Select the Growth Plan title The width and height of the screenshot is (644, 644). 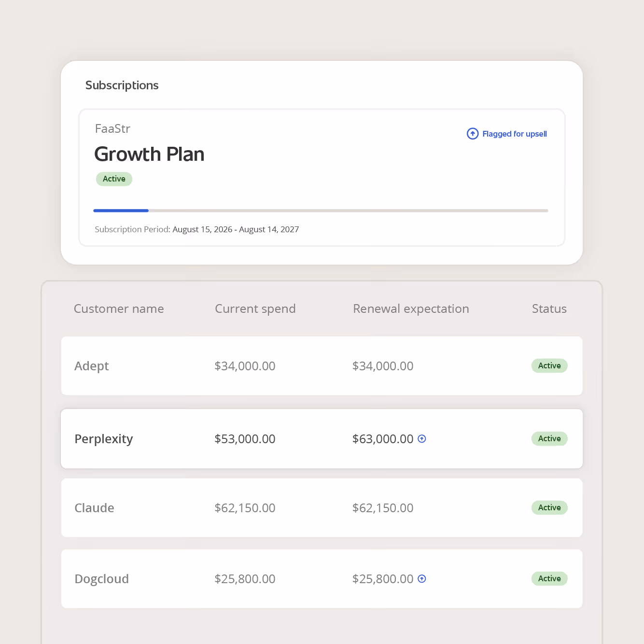coord(149,154)
